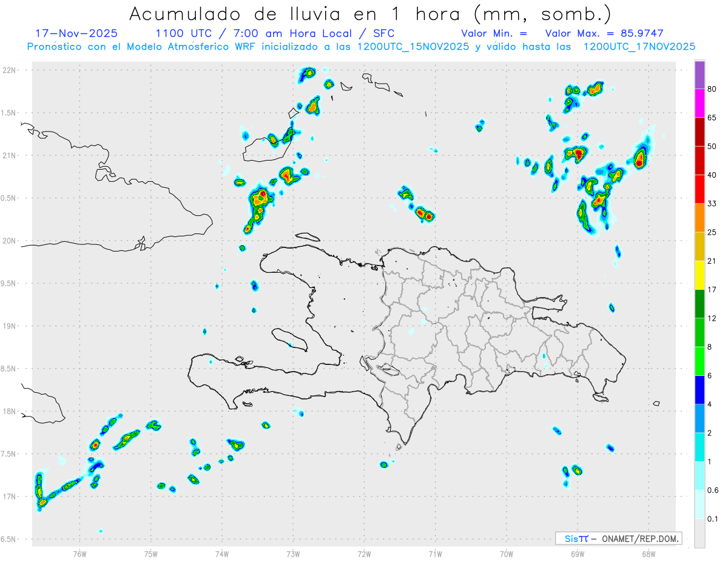728x562 pixels.
Task: Click the '76W' longitude label
Action: 79,554
